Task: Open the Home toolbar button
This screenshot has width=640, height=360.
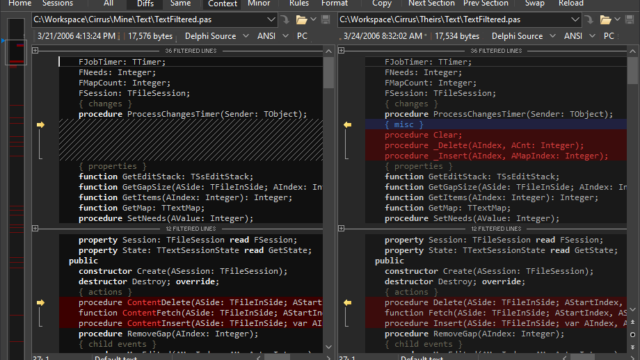Action: [x=20, y=3]
